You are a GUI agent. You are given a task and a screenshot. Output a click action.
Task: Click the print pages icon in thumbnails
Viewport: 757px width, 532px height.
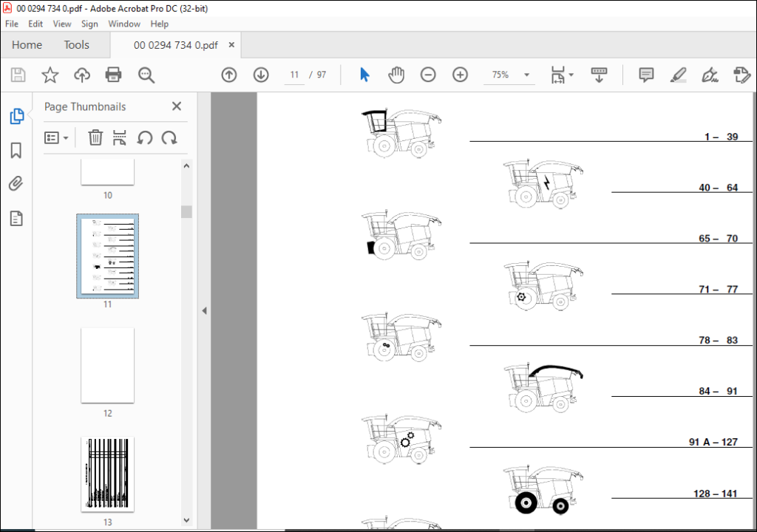pyautogui.click(x=119, y=137)
